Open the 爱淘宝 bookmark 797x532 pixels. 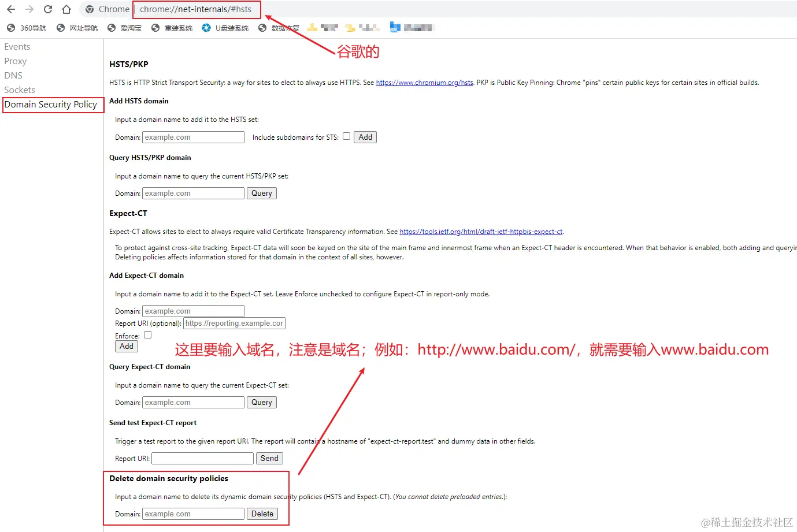click(124, 28)
